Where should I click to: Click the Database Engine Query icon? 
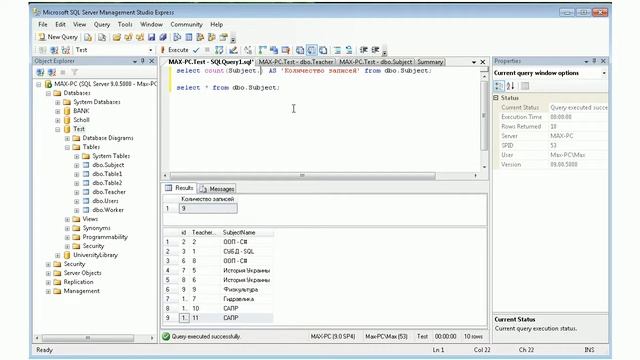pos(88,38)
